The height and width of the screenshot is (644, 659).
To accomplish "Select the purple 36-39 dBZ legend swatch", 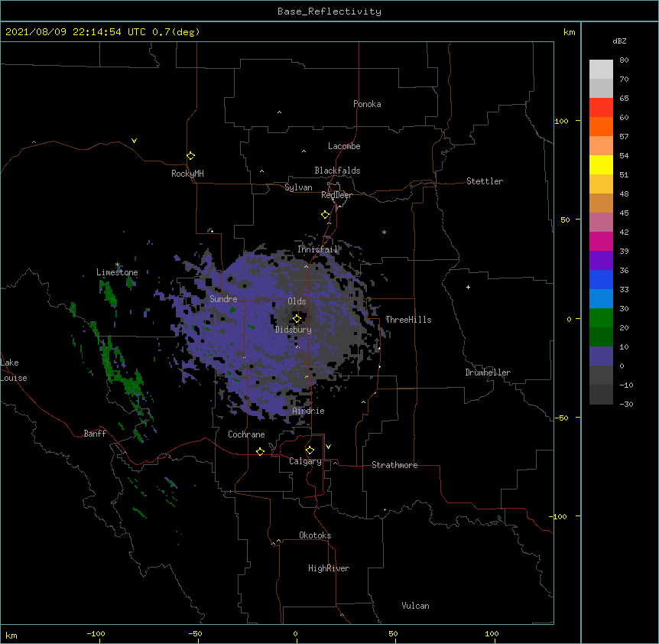I will point(601,260).
